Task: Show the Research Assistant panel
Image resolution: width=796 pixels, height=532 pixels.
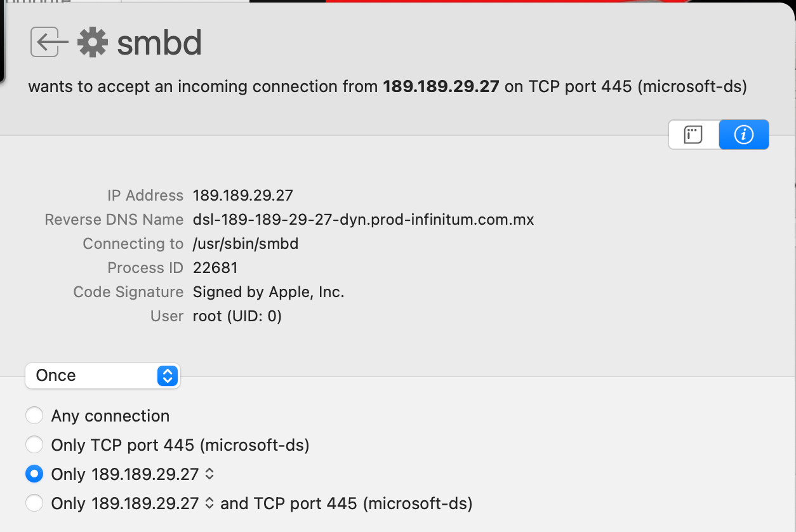Action: [693, 135]
